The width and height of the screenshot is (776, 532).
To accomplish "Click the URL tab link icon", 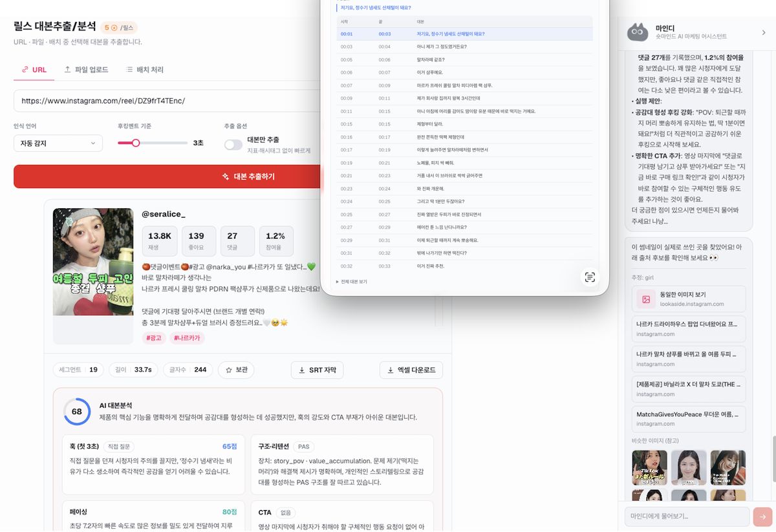I will click(25, 70).
